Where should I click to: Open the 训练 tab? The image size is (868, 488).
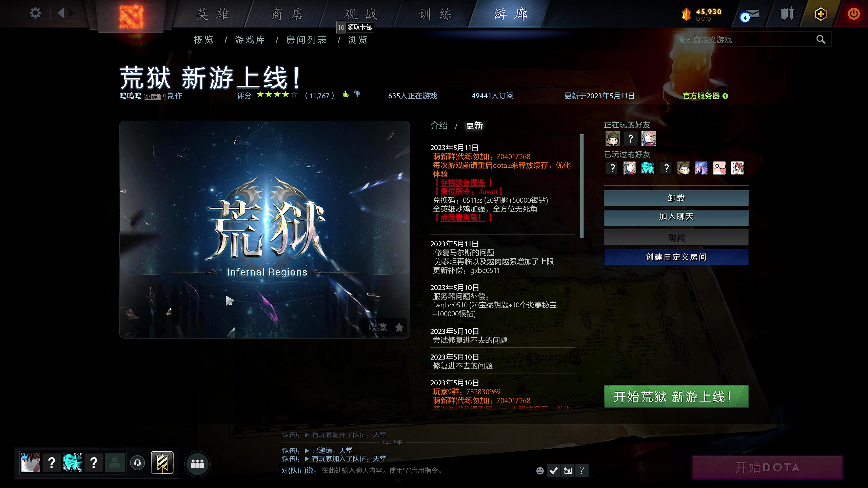point(435,14)
